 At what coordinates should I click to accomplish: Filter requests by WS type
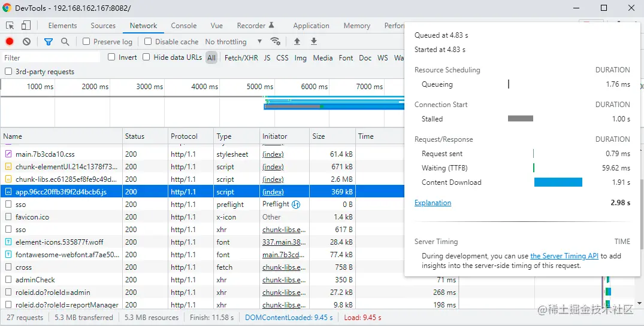coord(382,58)
